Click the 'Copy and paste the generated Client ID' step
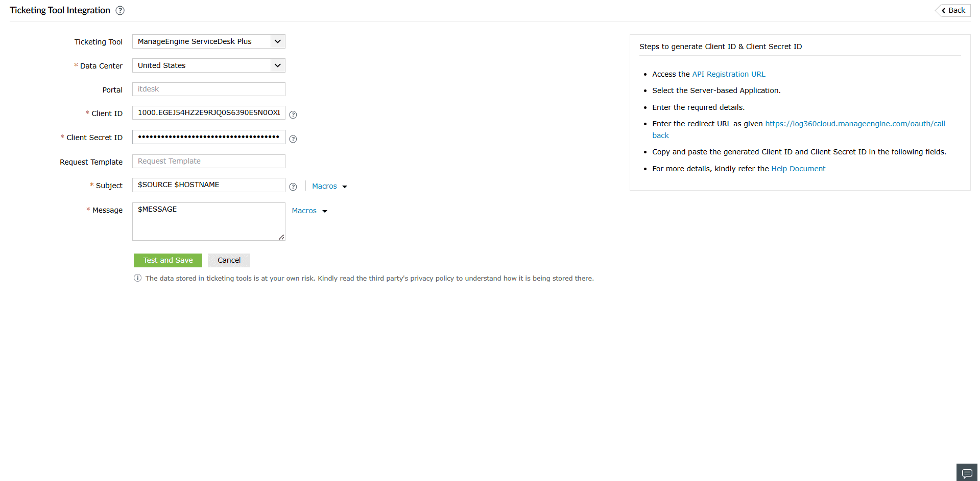This screenshot has width=980, height=481. [x=799, y=152]
